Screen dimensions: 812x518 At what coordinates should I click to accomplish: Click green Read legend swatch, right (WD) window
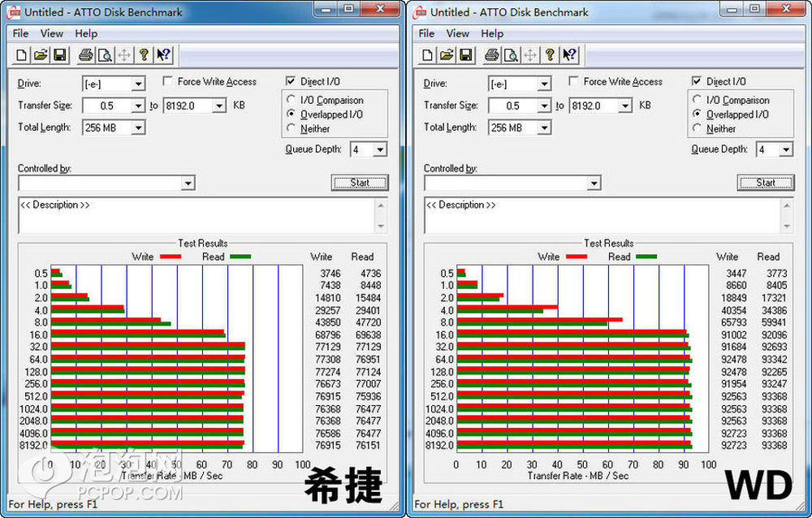click(646, 257)
